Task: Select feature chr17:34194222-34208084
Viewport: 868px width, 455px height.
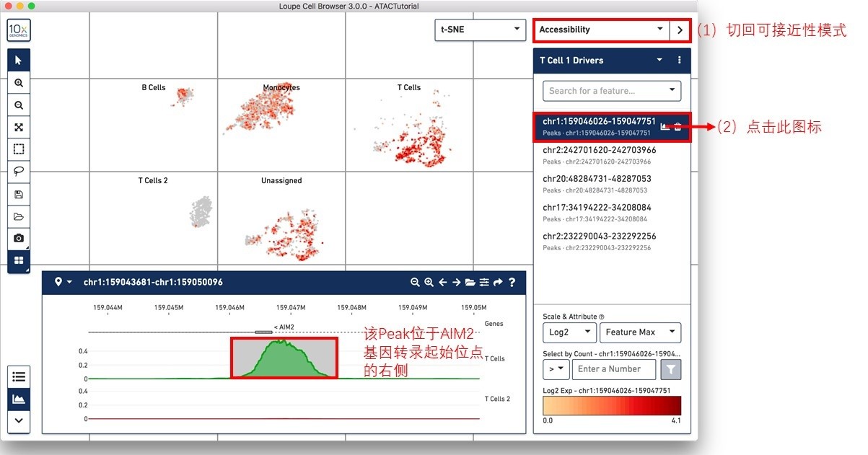Action: [x=612, y=213]
